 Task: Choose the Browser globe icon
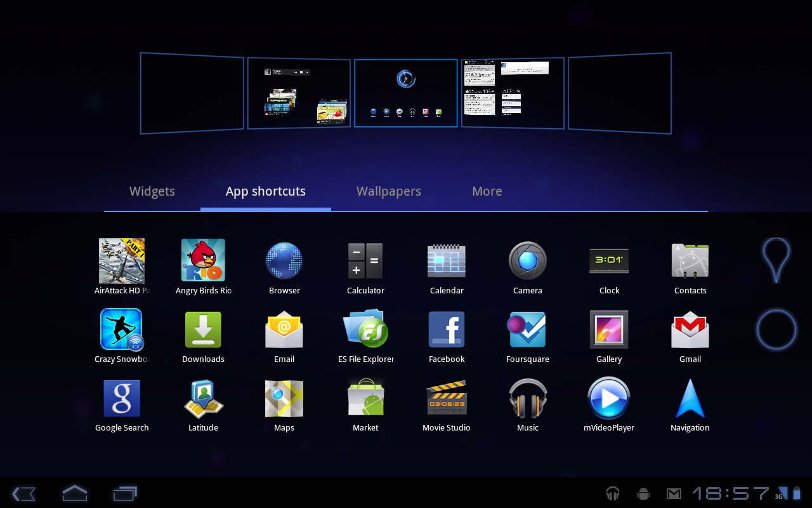[284, 260]
